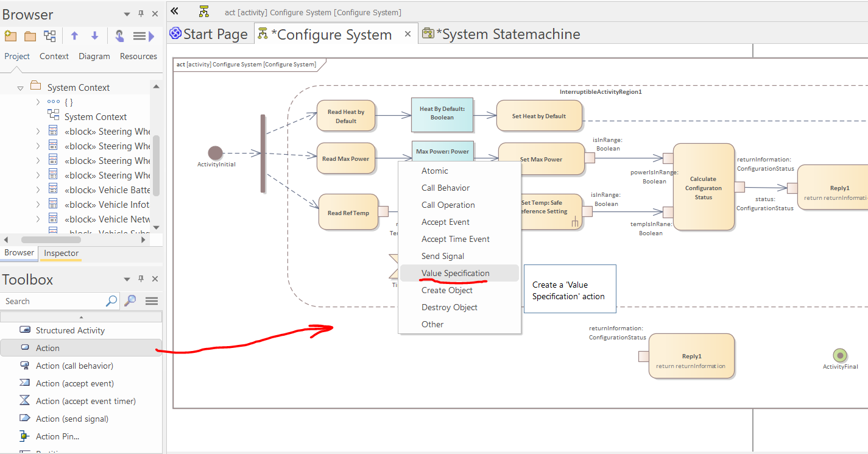Click the New Diagram icon in Browser toolbar
Viewport: 868px width, 454px height.
point(50,36)
